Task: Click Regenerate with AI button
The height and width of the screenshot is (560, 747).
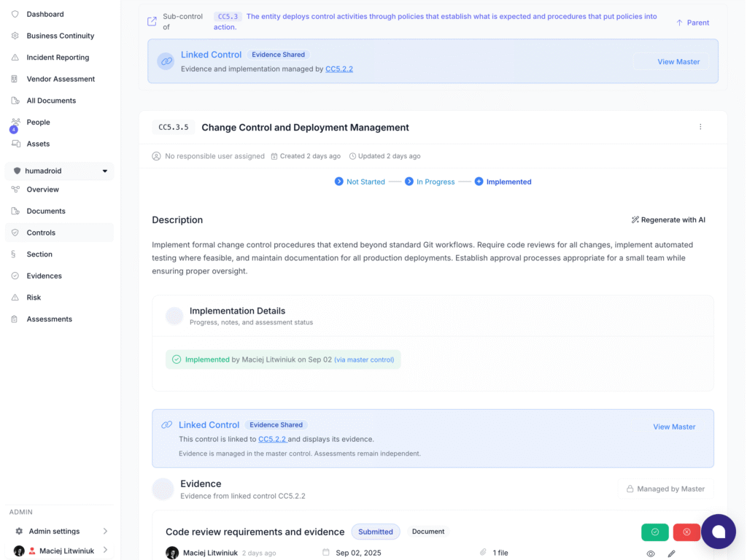Action: pos(668,219)
